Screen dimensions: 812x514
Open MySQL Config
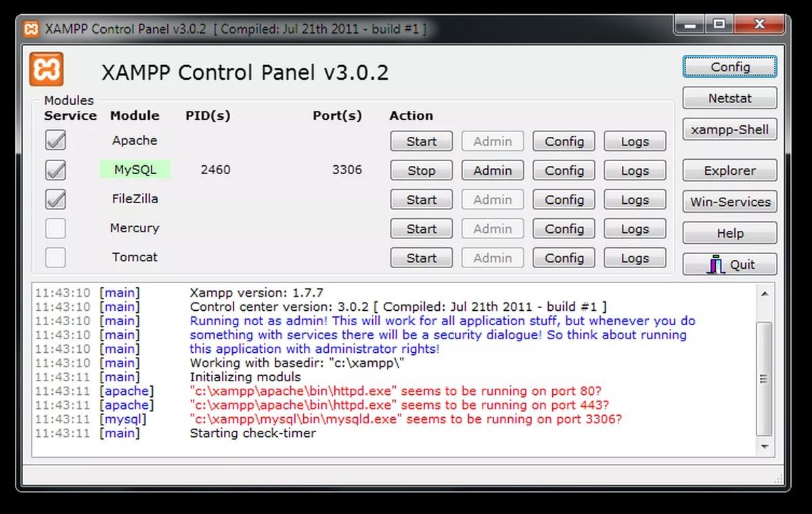(x=564, y=171)
